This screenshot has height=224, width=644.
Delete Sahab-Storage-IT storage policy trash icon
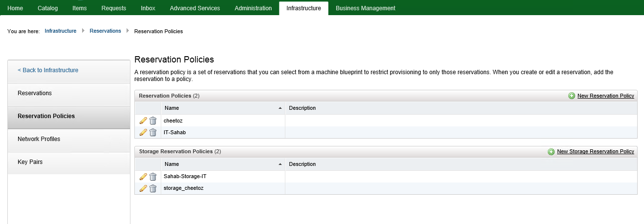(153, 177)
